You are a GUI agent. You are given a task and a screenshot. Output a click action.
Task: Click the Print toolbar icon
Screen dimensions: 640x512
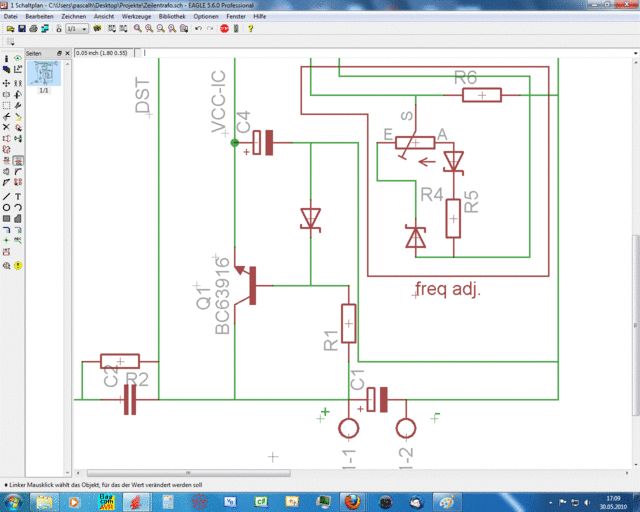(33, 29)
